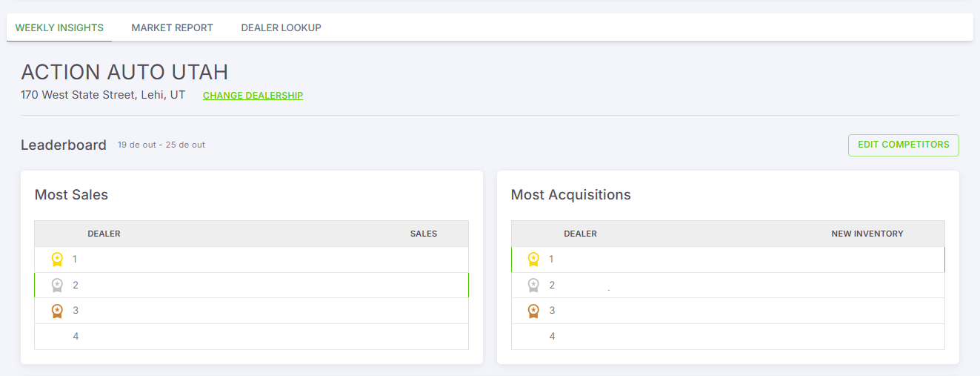Viewport: 980px width, 376px height.
Task: Click the 170 West State Street address
Action: click(103, 95)
